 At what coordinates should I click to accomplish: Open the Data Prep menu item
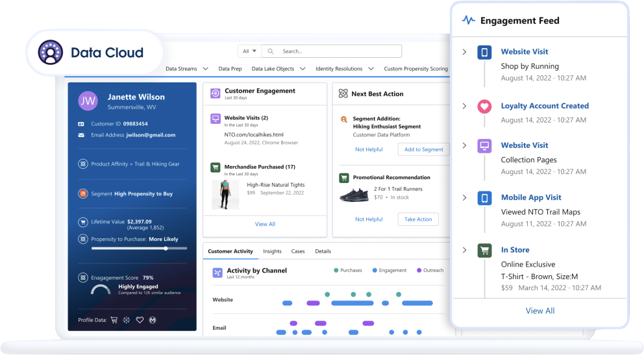click(x=230, y=69)
